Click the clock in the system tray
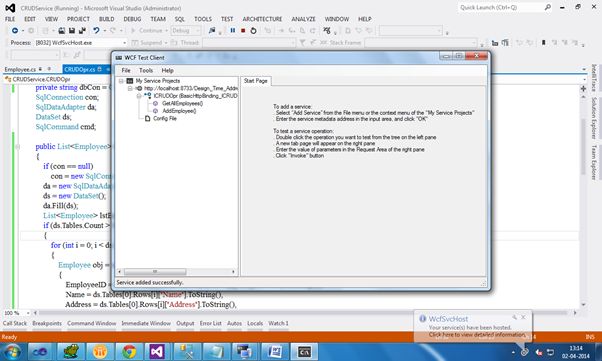 pos(575,352)
